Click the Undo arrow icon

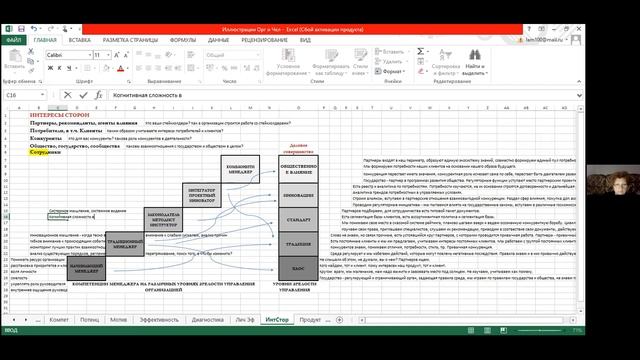tap(34, 29)
